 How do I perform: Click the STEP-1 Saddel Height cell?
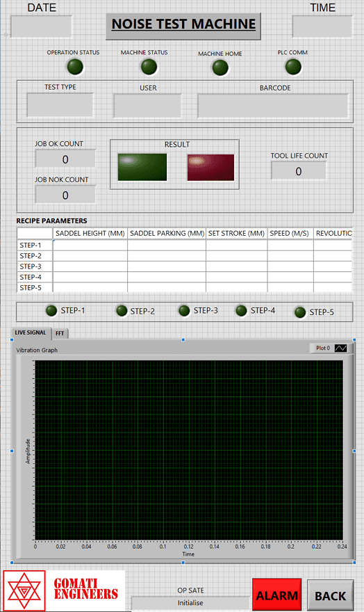(x=90, y=245)
